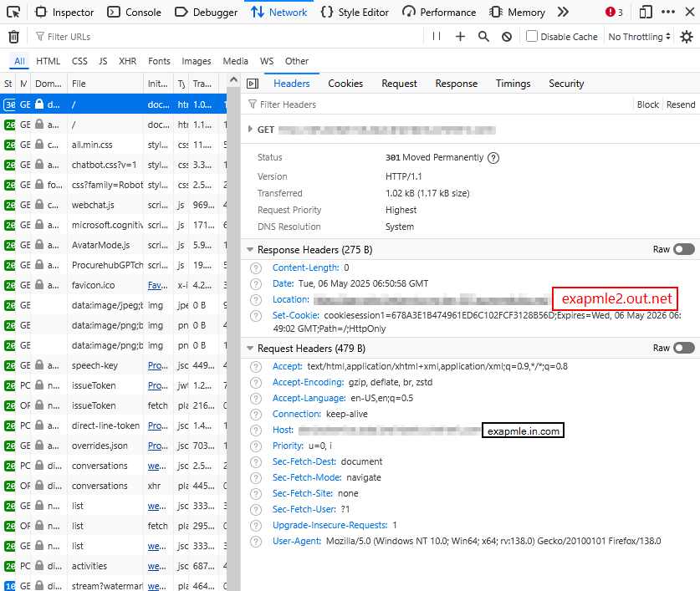
Task: Open request blocking panel icon
Action: [507, 37]
